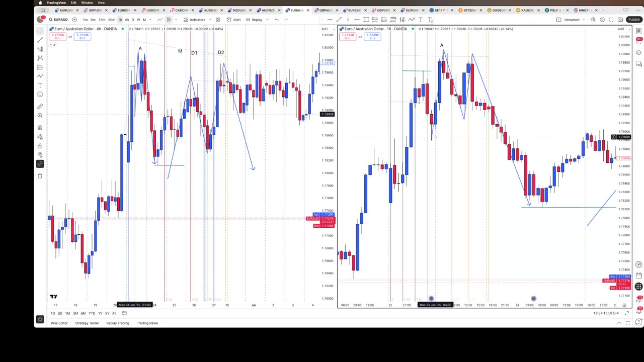Open the watchlist panel icon in right sidebar
The image size is (644, 362).
tap(638, 31)
